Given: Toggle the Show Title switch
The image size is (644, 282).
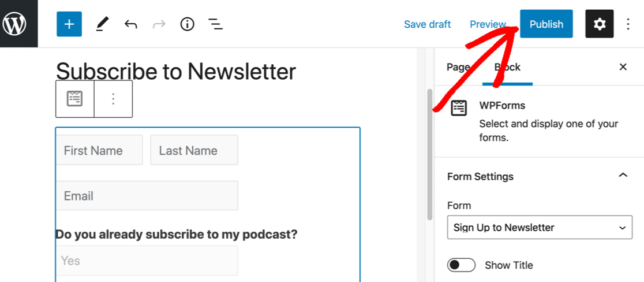Looking at the screenshot, I should (x=461, y=265).
